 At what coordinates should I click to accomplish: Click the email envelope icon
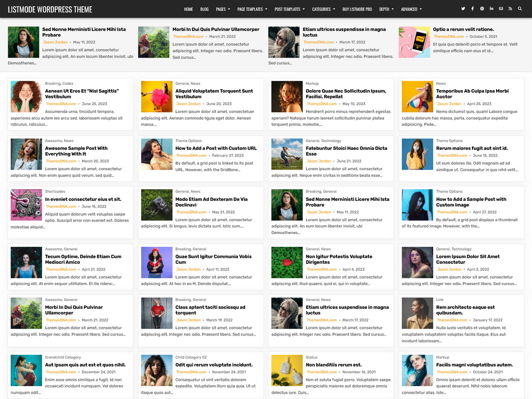pos(501,8)
